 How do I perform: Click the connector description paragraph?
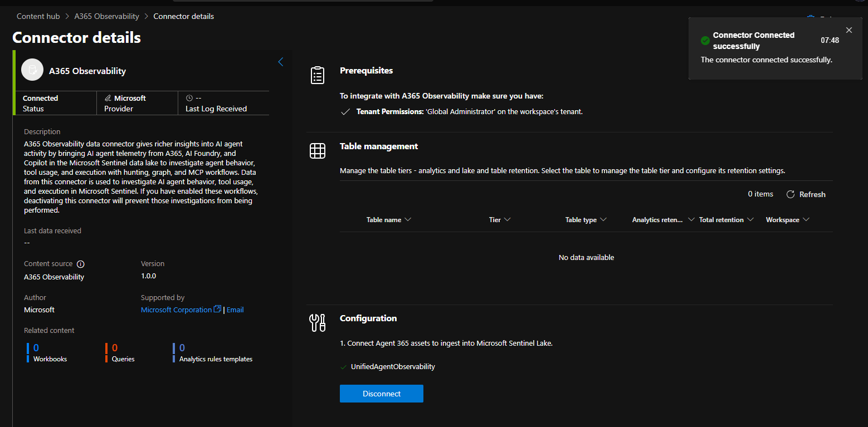[141, 177]
